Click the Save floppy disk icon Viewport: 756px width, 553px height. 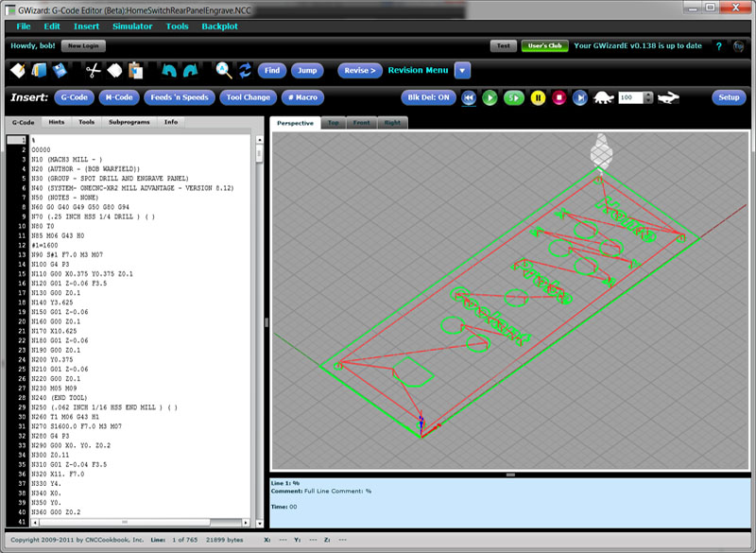(59, 70)
